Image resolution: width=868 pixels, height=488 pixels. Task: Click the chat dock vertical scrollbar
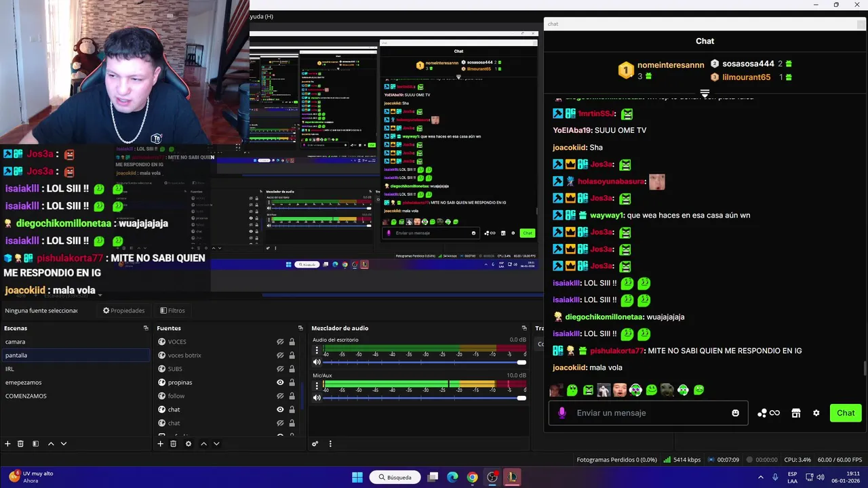point(864,368)
